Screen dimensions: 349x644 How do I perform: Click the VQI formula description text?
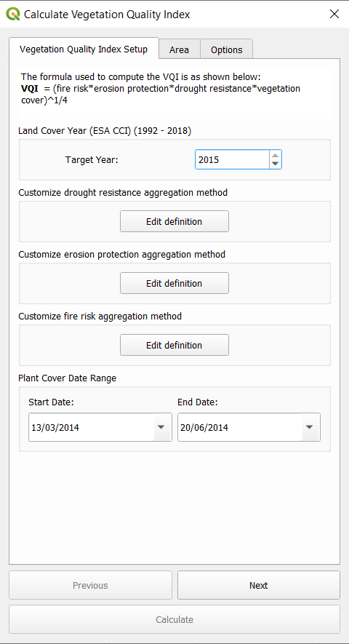pos(161,88)
